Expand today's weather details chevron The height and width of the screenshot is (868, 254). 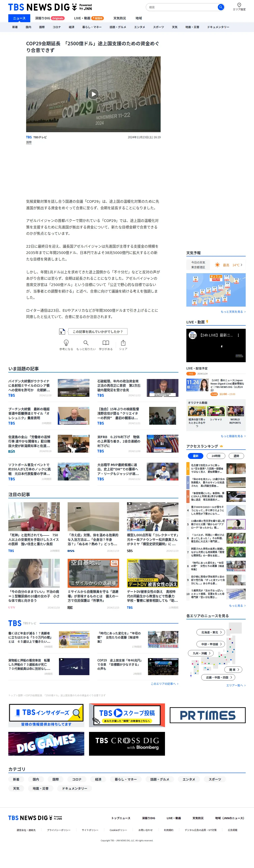coord(242,265)
